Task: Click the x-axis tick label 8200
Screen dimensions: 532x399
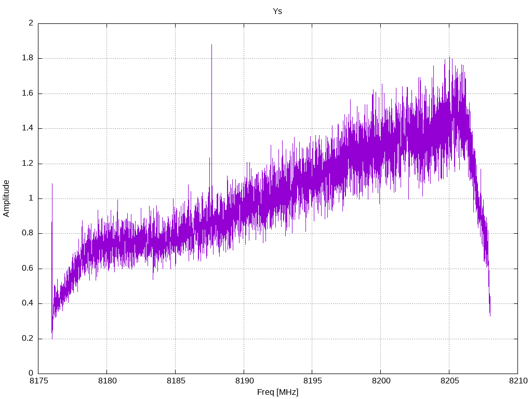Action: 381,381
